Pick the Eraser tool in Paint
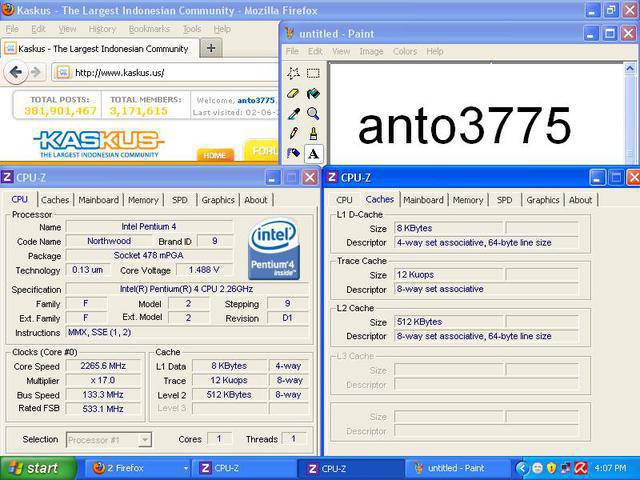The height and width of the screenshot is (480, 640). tap(293, 93)
